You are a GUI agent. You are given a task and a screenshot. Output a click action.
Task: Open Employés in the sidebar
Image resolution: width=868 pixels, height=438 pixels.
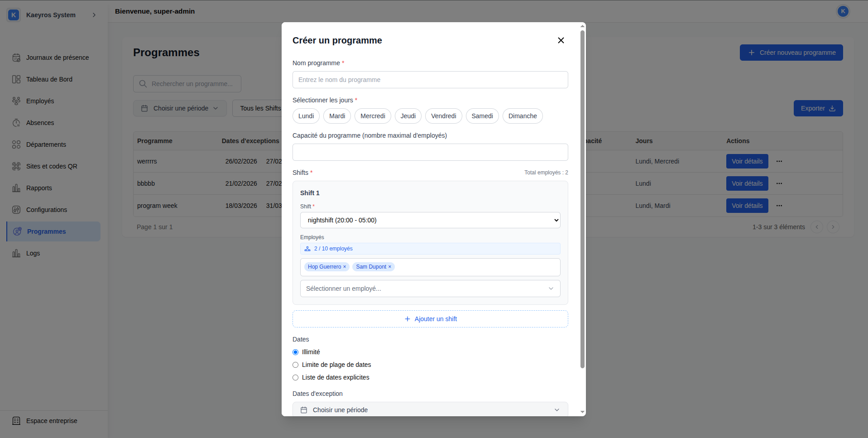click(x=40, y=101)
